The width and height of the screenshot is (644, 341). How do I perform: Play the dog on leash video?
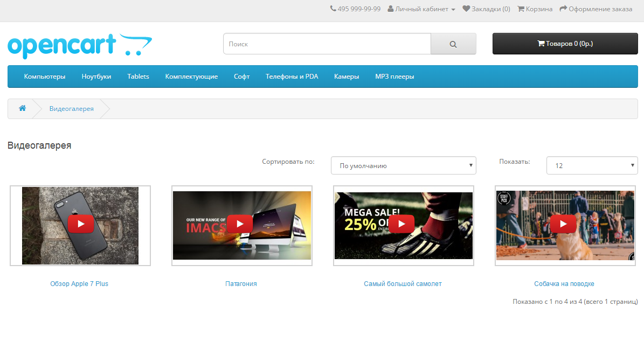click(x=563, y=224)
